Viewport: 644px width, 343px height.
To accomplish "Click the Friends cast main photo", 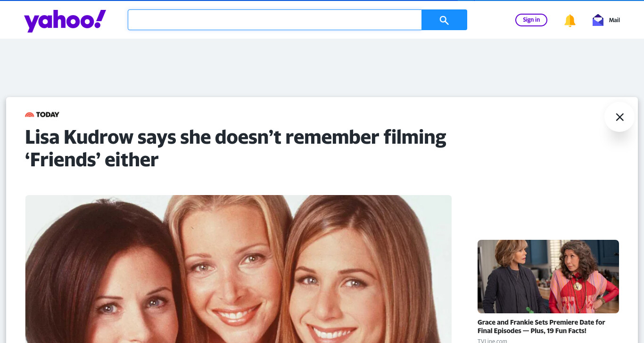I will click(238, 269).
